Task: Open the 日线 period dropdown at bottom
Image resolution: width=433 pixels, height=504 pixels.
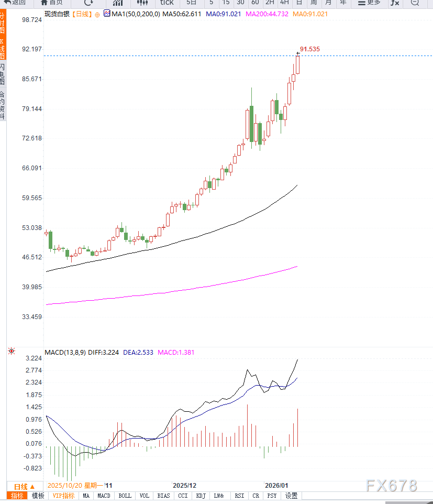Action: (x=24, y=486)
